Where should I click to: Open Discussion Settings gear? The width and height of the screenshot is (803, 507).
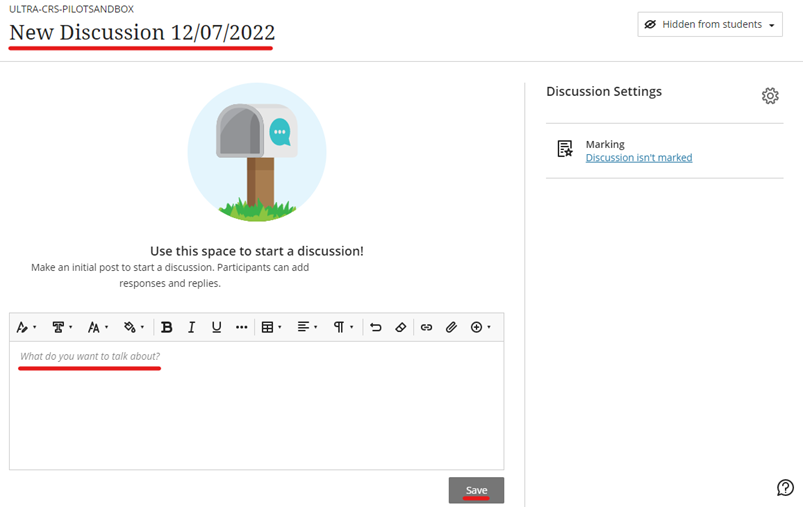pyautogui.click(x=770, y=96)
